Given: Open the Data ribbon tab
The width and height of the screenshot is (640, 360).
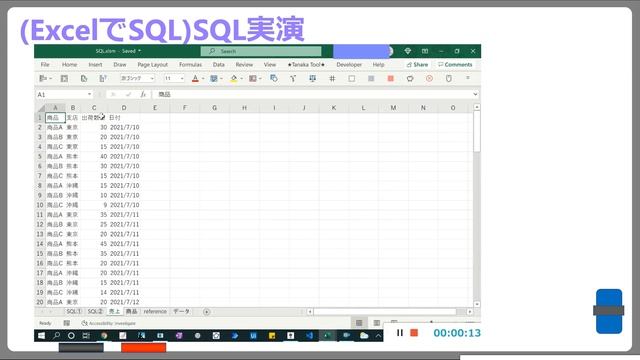Looking at the screenshot, I should (218, 64).
